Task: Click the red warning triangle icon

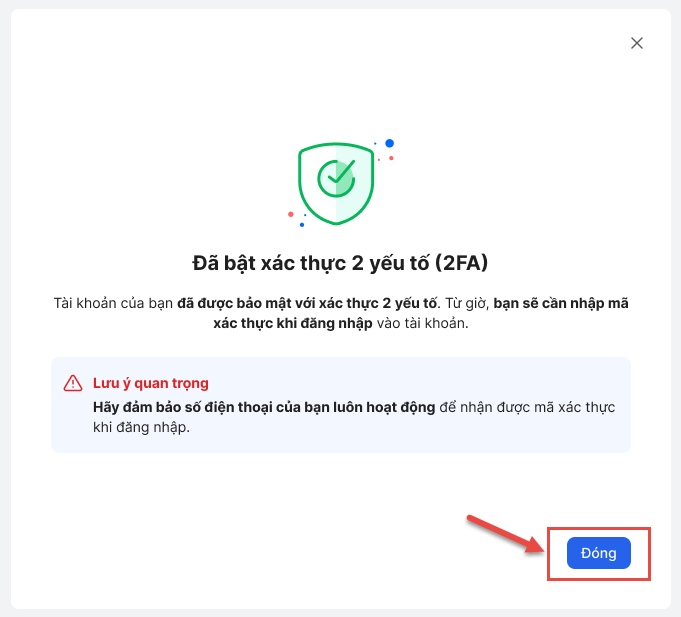Action: [73, 384]
